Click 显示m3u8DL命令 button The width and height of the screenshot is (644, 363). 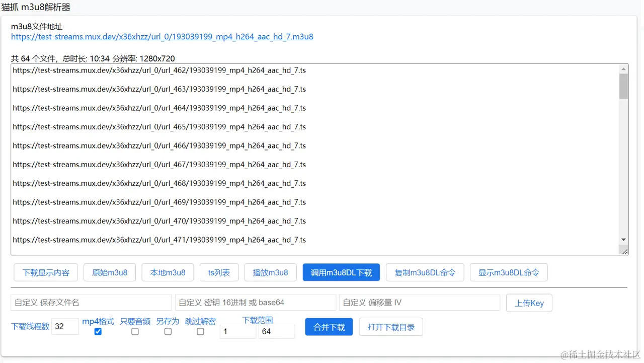tap(509, 272)
